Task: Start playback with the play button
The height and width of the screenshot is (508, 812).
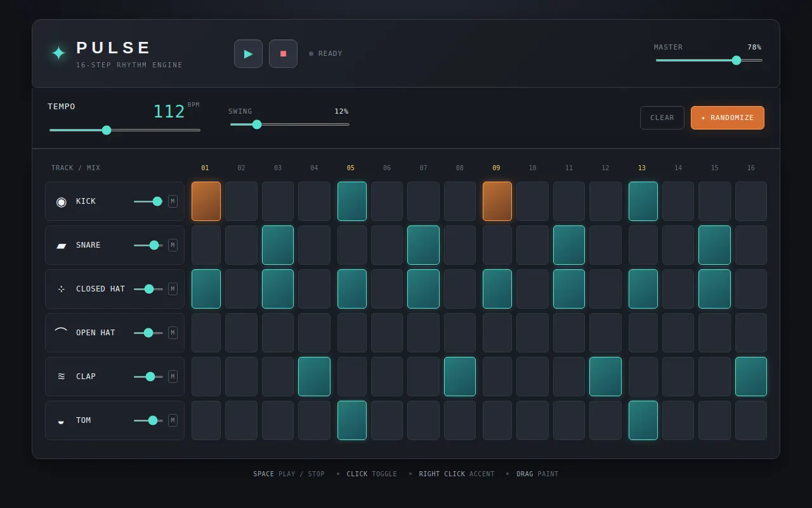Action: [248, 54]
